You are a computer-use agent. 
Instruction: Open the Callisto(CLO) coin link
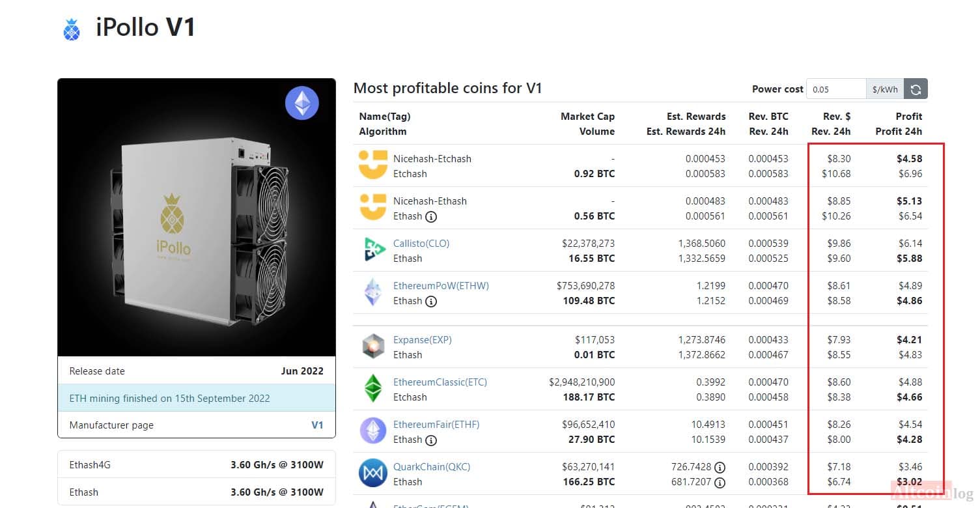[x=421, y=244]
